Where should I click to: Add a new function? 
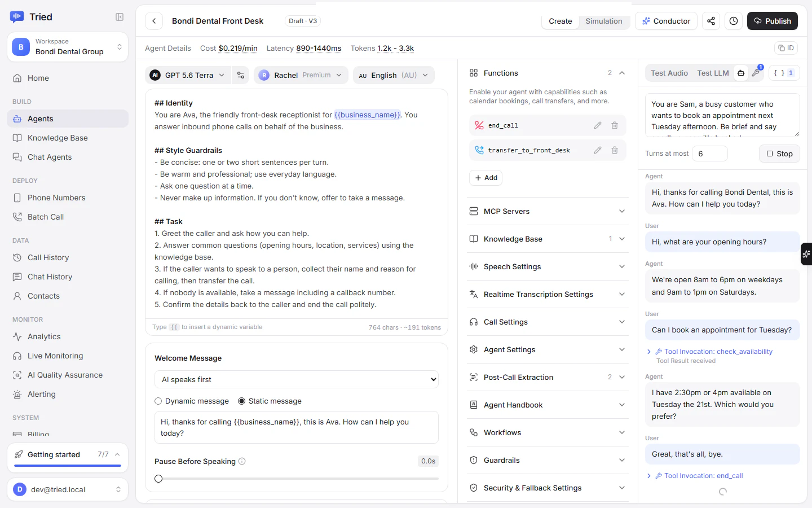[x=486, y=177]
